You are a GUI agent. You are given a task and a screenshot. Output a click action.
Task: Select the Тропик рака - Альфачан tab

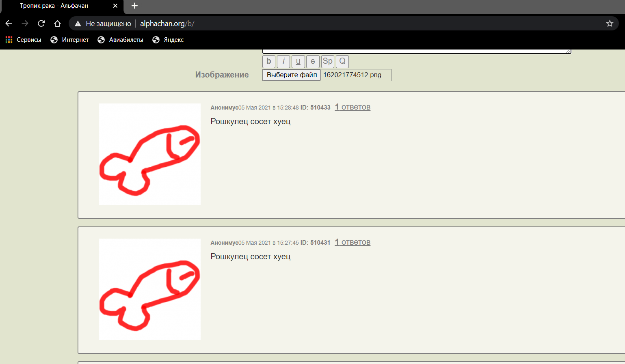[x=54, y=6]
